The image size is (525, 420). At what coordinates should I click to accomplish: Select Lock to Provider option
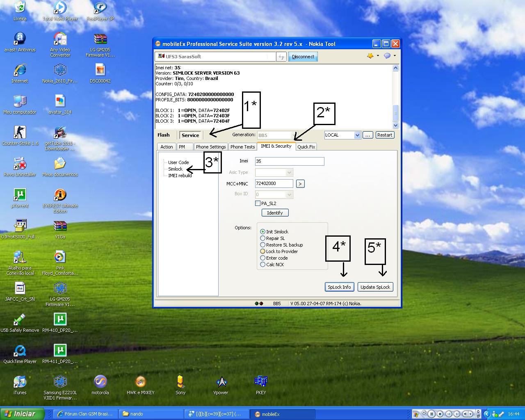tap(262, 251)
